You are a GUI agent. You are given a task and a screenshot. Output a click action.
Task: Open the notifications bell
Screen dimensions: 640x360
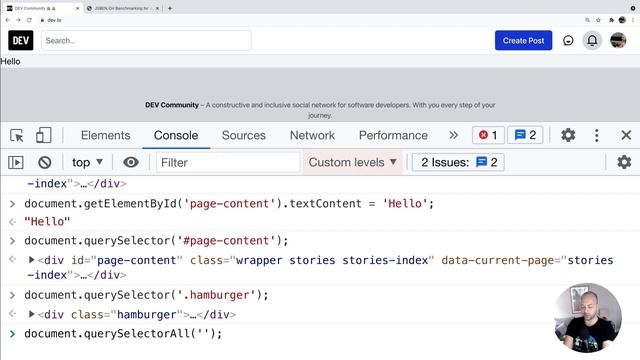592,40
